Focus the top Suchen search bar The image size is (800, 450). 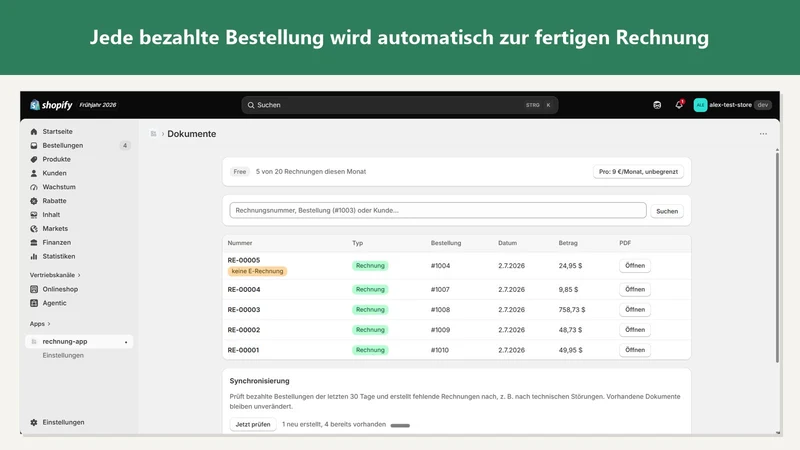point(399,105)
